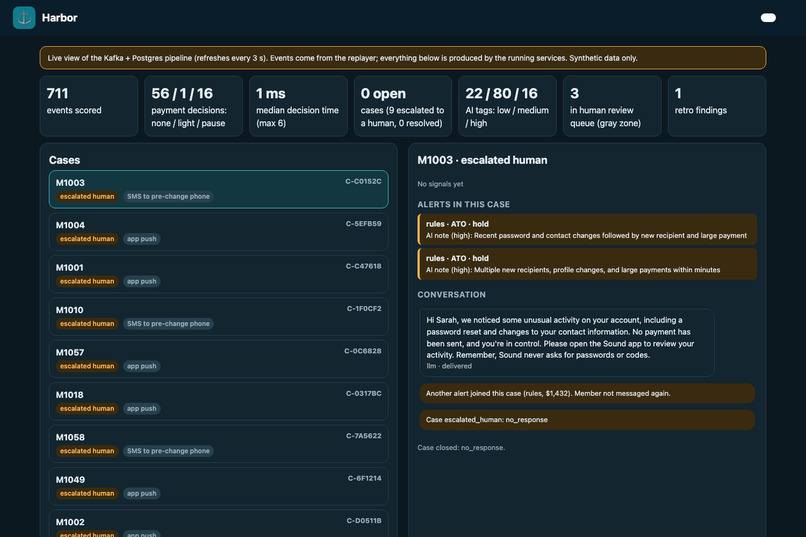Open the 56 / 1 / 16 payment decisions card
The height and width of the screenshot is (537, 806).
[193, 106]
